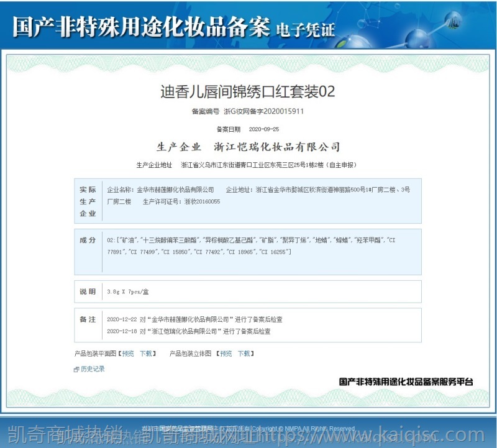
Task: Open the 历史记录 link
Action: click(x=93, y=368)
